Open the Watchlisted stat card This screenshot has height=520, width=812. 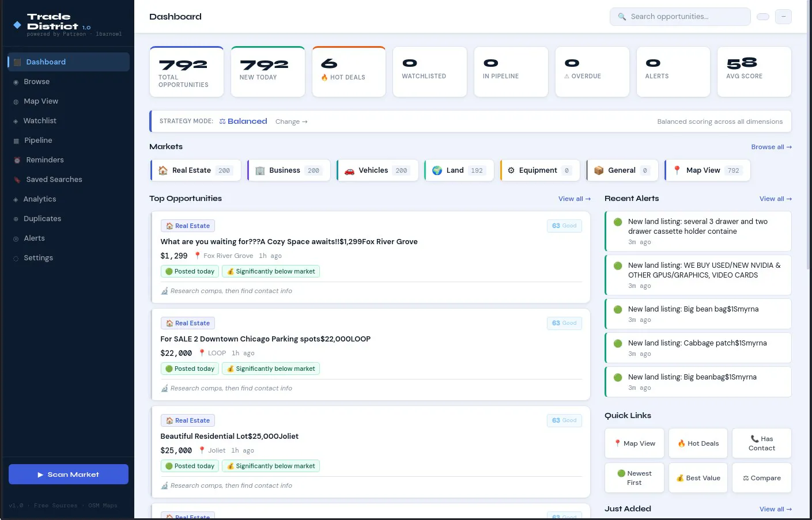[x=430, y=72]
